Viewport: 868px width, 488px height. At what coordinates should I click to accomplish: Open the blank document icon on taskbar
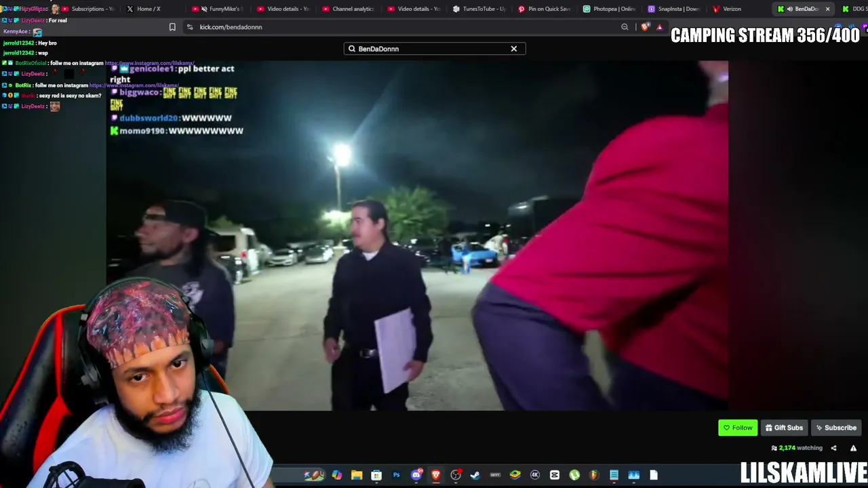pyautogui.click(x=654, y=475)
